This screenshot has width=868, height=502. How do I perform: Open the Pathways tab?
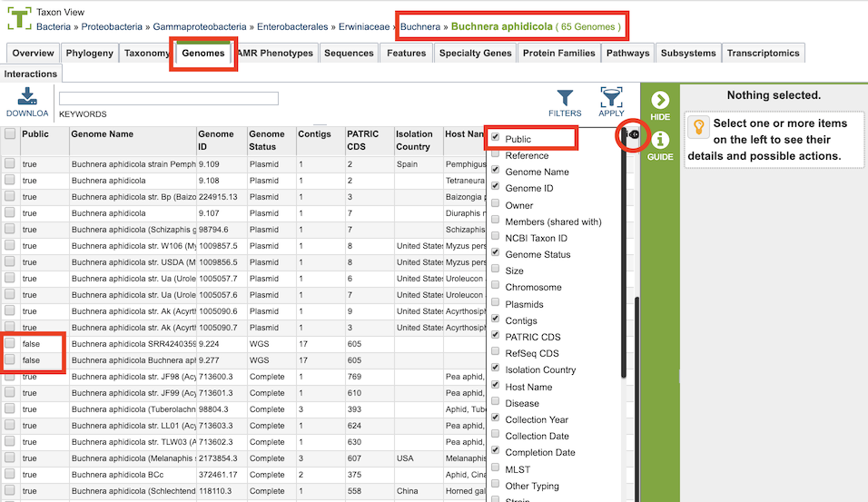click(x=627, y=54)
